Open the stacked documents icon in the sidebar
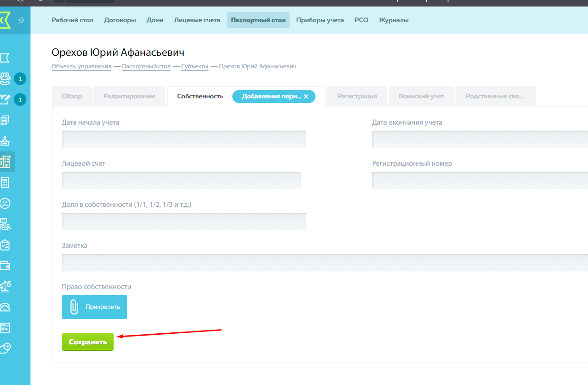 click(5, 120)
